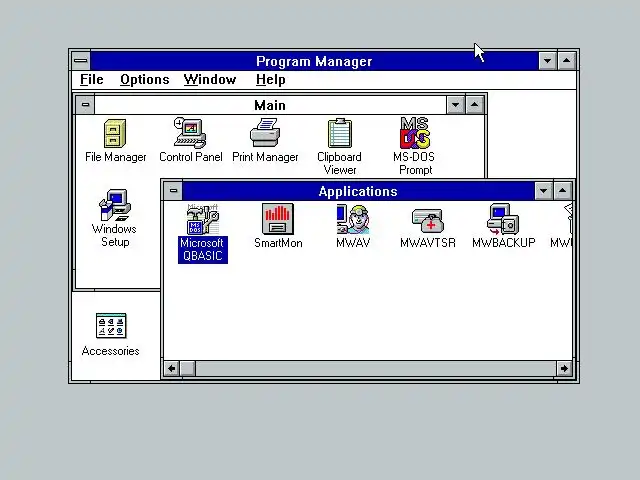Click the Applications horizontal scrollbar thumb
The height and width of the screenshot is (480, 640).
(x=187, y=369)
